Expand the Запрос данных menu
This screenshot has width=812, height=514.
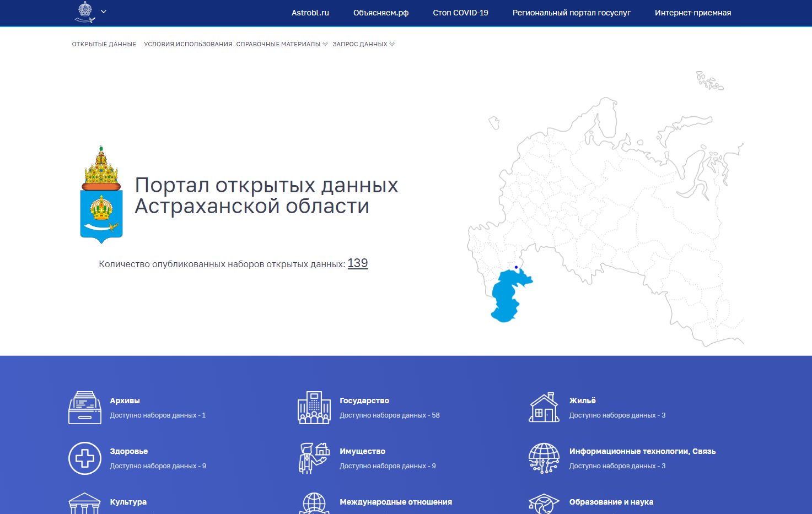click(x=363, y=44)
